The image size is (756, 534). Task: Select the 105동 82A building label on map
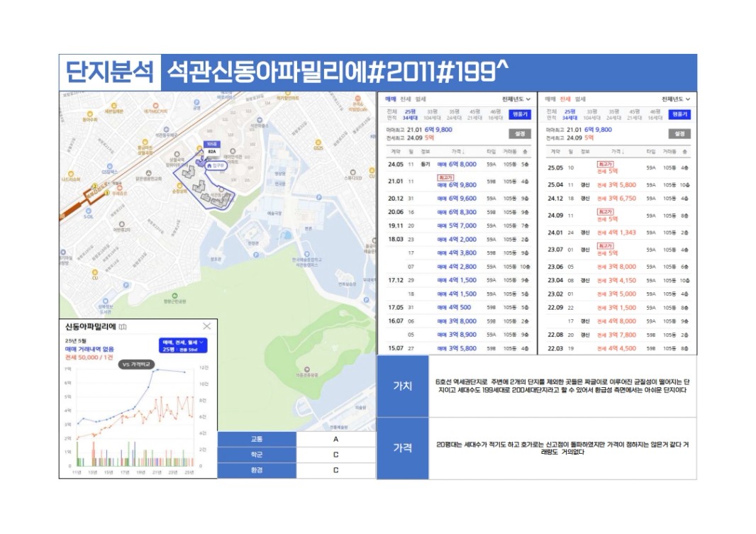pyautogui.click(x=211, y=148)
